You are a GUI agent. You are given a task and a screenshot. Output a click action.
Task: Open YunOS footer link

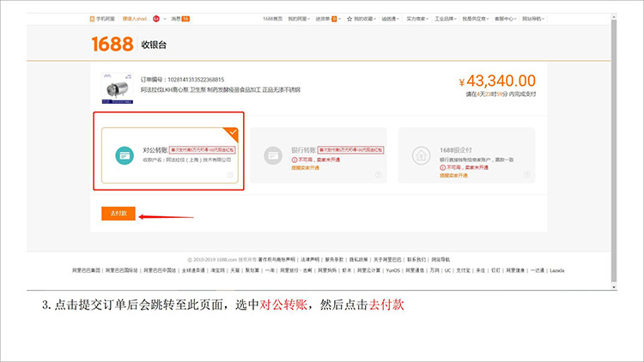pos(393,270)
